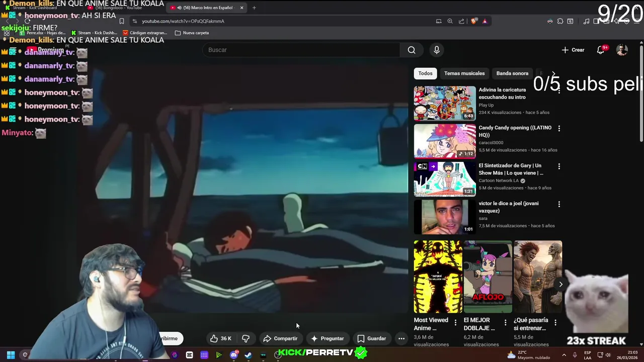This screenshot has width=644, height=362.
Task: Close the Marco Intro en Español tab
Action: [x=242, y=8]
